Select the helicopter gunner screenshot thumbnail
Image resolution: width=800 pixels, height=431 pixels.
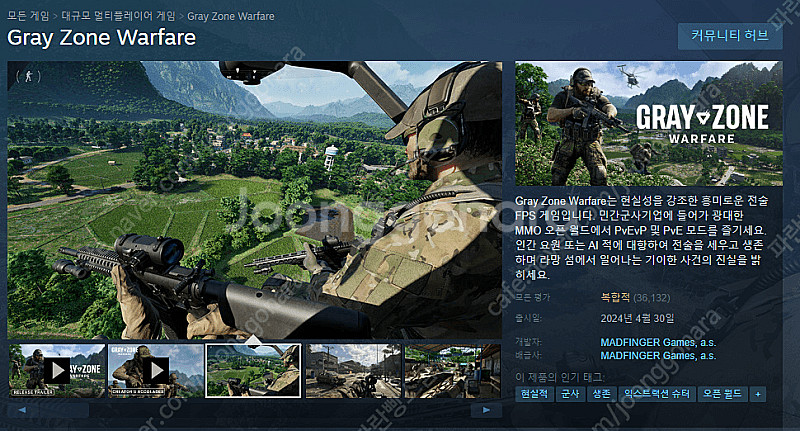click(254, 371)
